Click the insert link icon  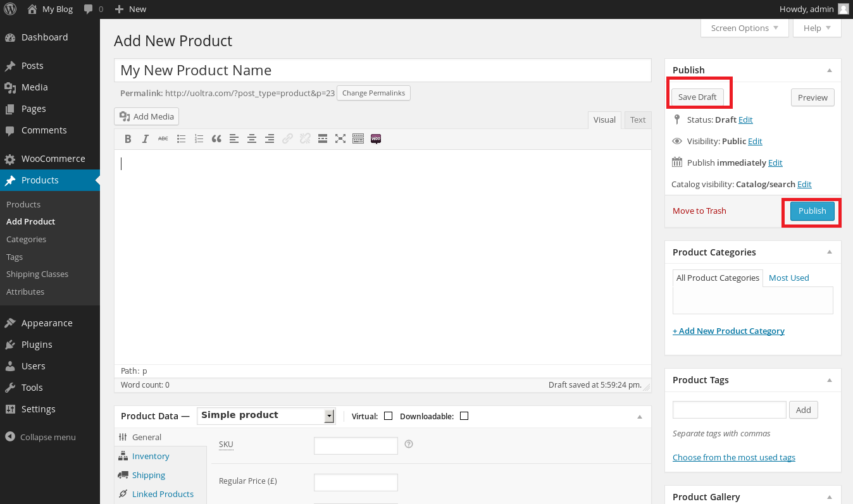[287, 138]
